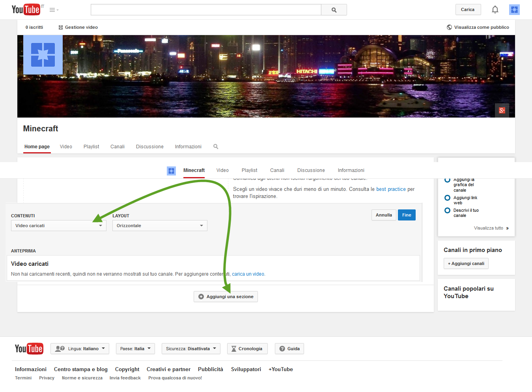
Task: Click the channel search magnifier icon
Action: [216, 146]
